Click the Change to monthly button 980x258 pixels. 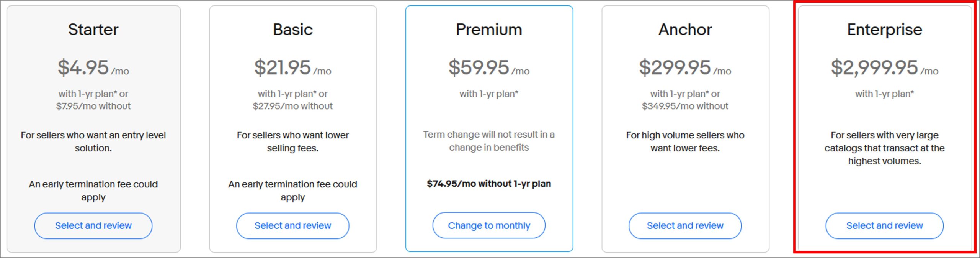489,225
